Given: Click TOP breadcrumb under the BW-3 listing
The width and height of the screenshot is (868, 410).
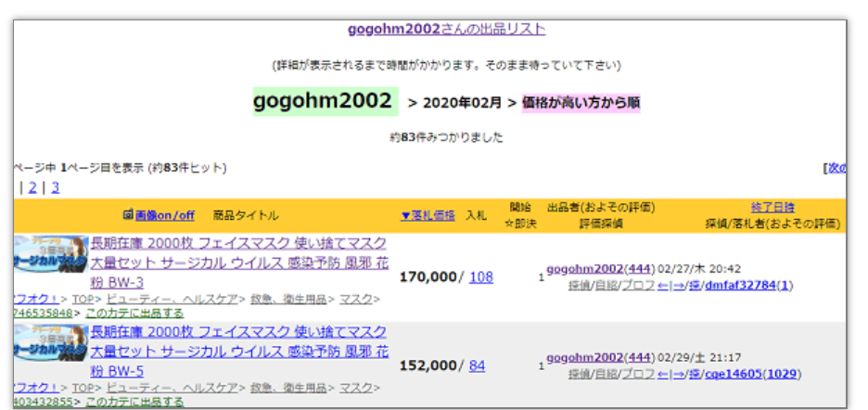Looking at the screenshot, I should [x=82, y=300].
